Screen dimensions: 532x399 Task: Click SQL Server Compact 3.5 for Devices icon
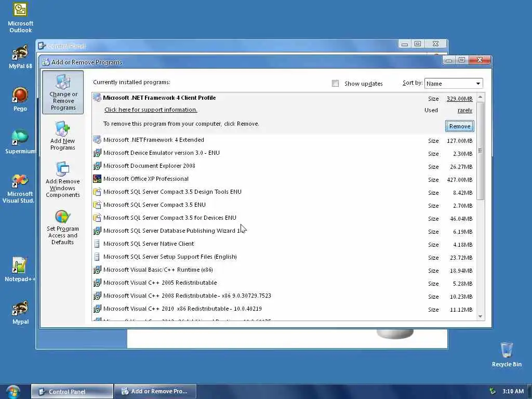point(97,218)
